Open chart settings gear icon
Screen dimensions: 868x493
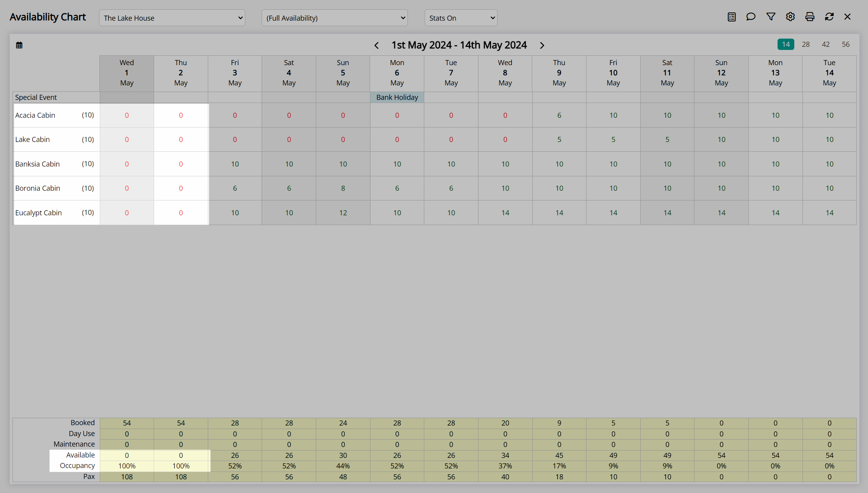click(790, 17)
